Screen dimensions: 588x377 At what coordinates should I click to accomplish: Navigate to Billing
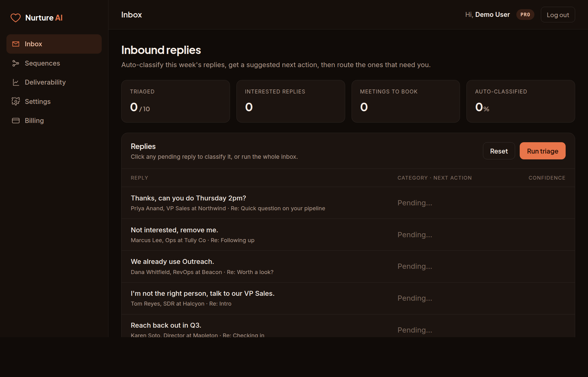(x=54, y=120)
